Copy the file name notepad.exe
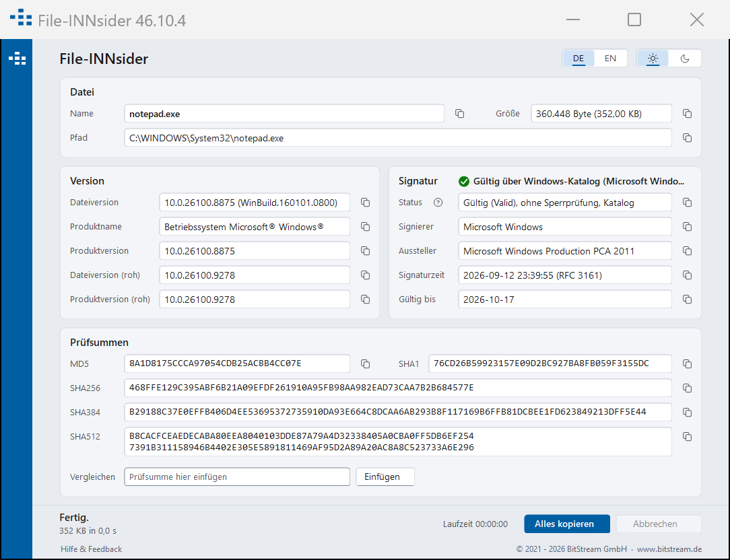Viewport: 730px width, 560px height. click(459, 114)
